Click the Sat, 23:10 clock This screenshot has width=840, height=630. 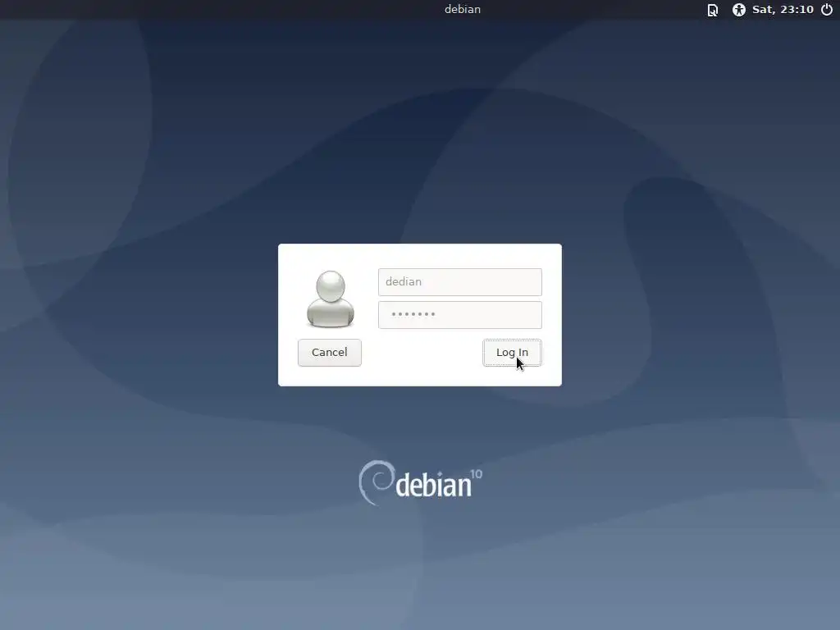click(x=783, y=10)
